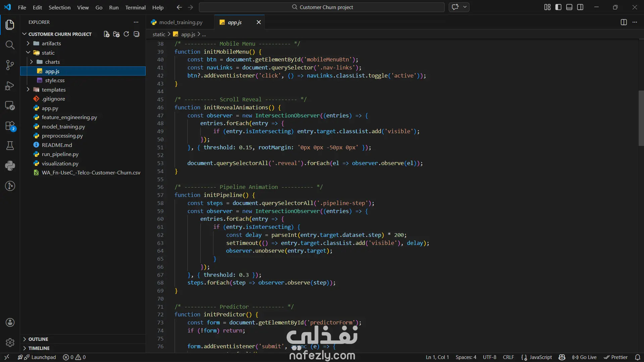The height and width of the screenshot is (362, 644).
Task: Open feature_engineering.py file
Action: (x=83, y=117)
